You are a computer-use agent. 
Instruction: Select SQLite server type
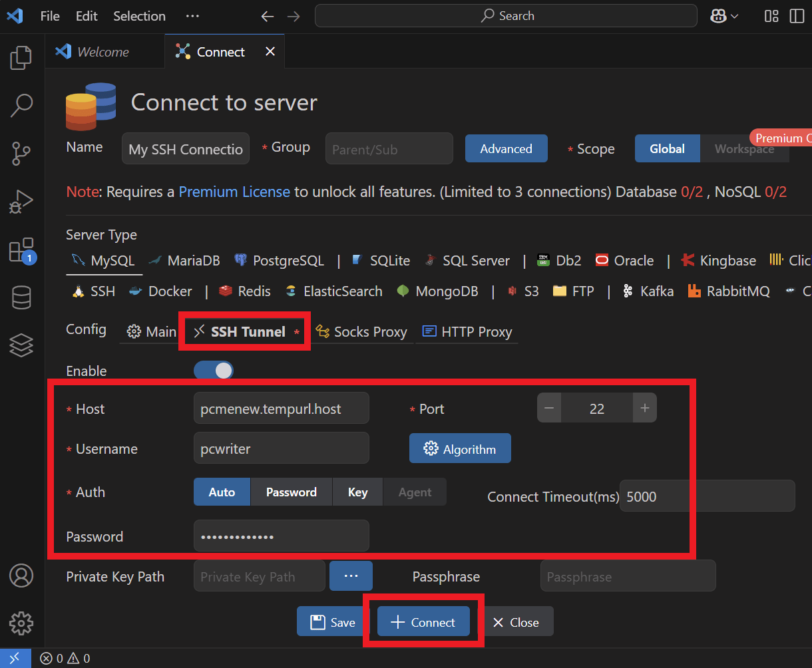point(381,261)
